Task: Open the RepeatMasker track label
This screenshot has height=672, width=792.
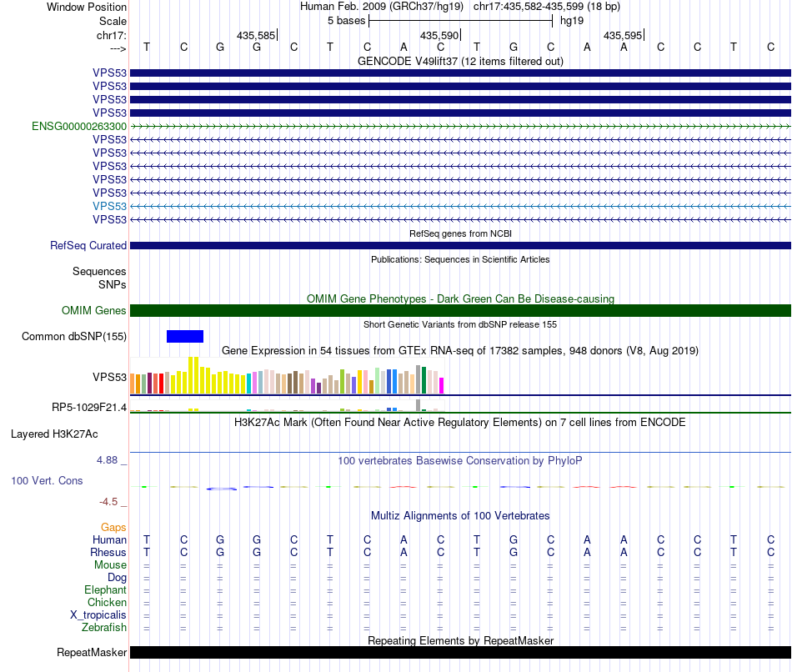Action: coord(92,652)
